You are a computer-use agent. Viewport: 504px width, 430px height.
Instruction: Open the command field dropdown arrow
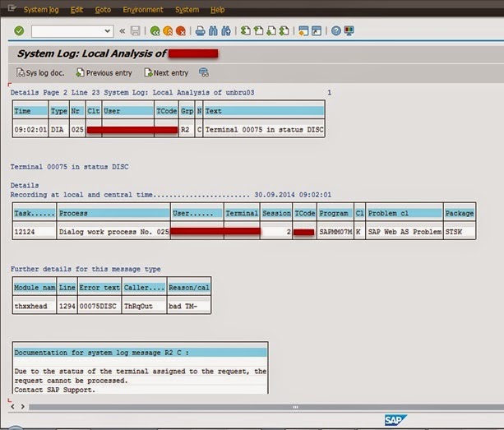tap(108, 31)
